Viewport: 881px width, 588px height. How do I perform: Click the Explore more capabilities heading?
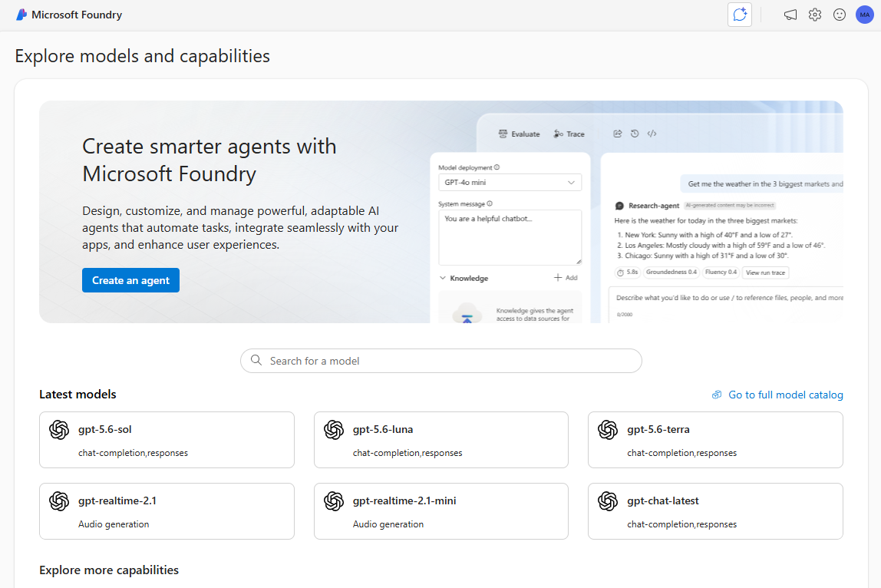click(109, 570)
